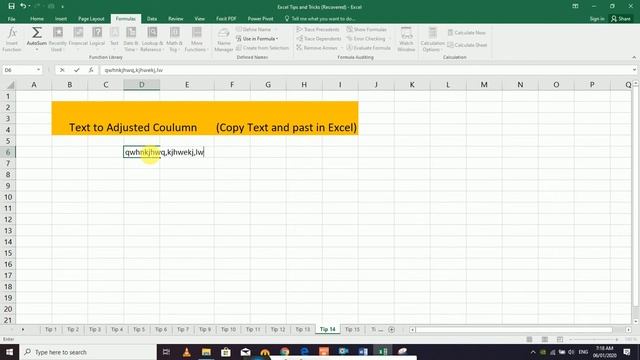Collapse the ribbon with the caret arrow
The image size is (640, 360).
pos(634,57)
